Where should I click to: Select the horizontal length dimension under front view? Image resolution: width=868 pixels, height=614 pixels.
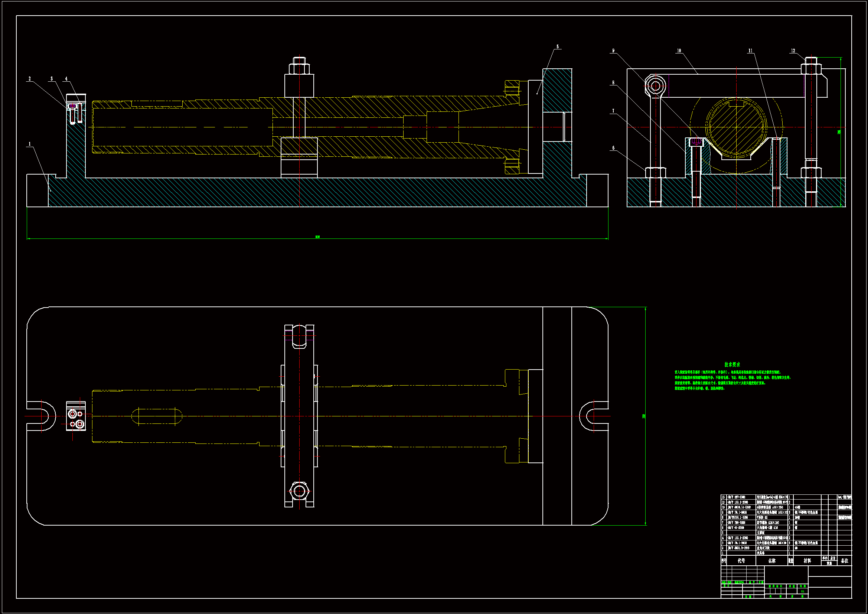point(317,237)
